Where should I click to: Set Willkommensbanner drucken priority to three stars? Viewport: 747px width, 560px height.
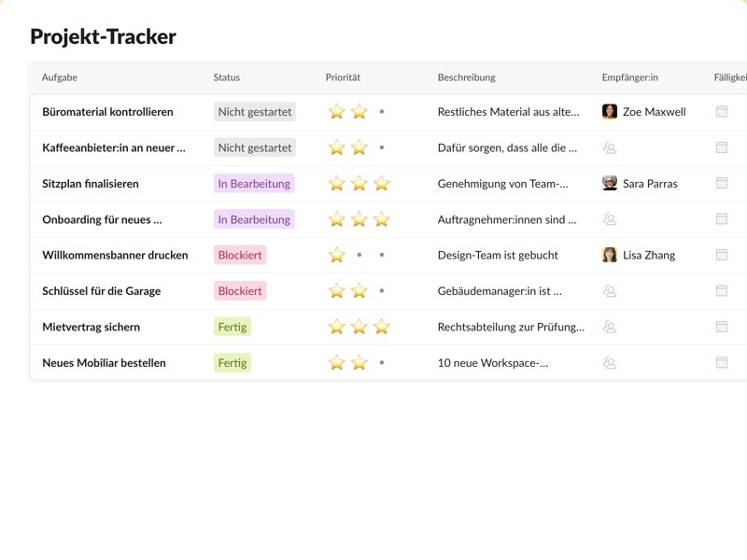pyautogui.click(x=382, y=255)
